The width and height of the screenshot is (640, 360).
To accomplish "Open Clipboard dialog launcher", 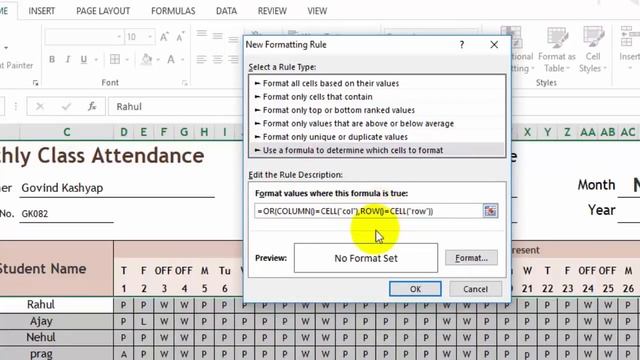I will click(x=36, y=83).
